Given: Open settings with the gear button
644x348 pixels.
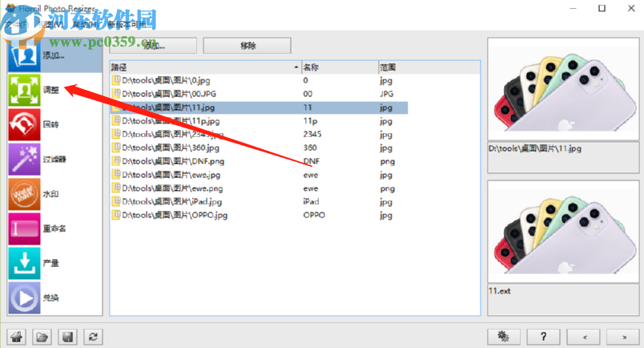Looking at the screenshot, I should coord(504,337).
